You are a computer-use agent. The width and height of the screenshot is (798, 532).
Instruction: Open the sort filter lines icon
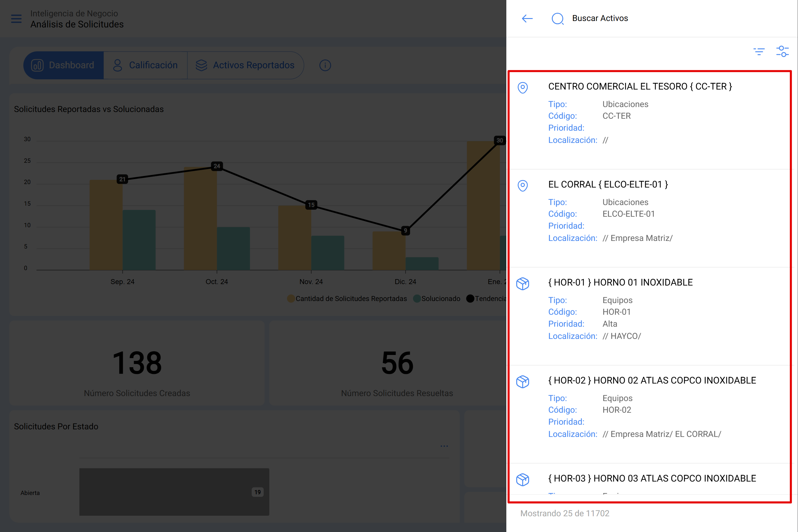(759, 52)
